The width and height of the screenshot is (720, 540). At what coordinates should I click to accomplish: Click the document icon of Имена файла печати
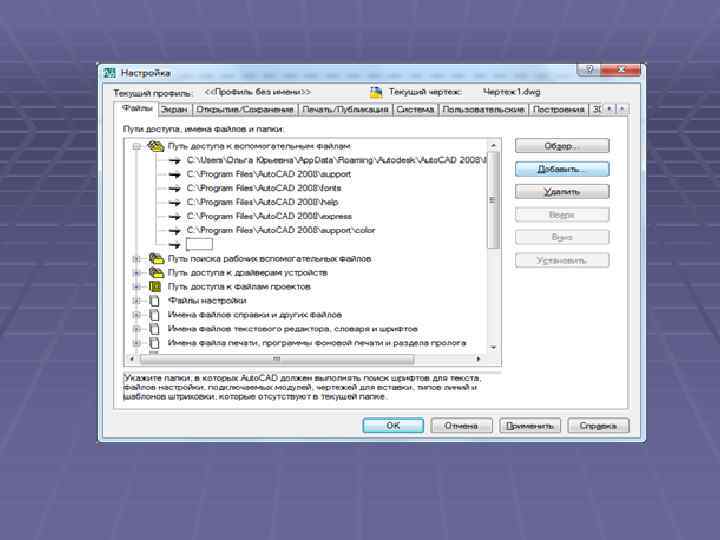point(155,343)
